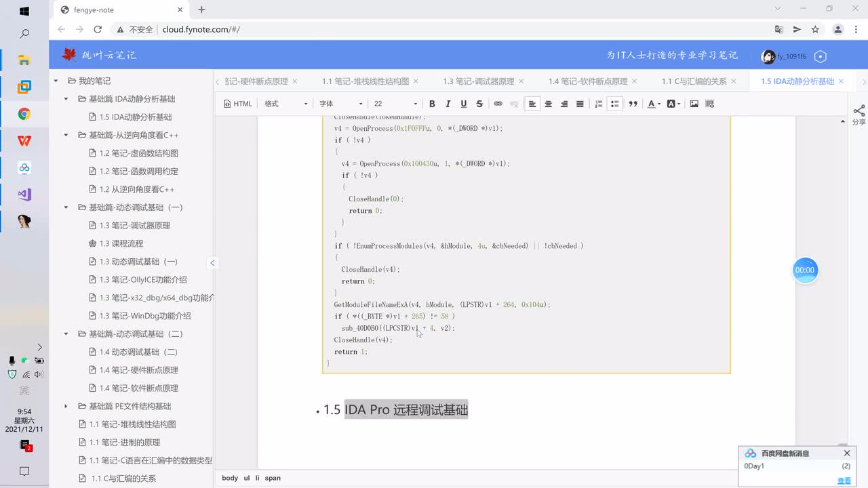This screenshot has height=488, width=868.
Task: Toggle bold formatting
Action: [432, 104]
